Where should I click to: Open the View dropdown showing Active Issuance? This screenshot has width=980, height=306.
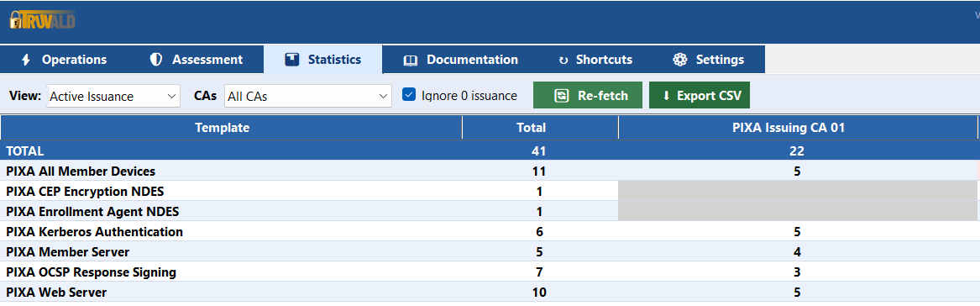(x=113, y=96)
